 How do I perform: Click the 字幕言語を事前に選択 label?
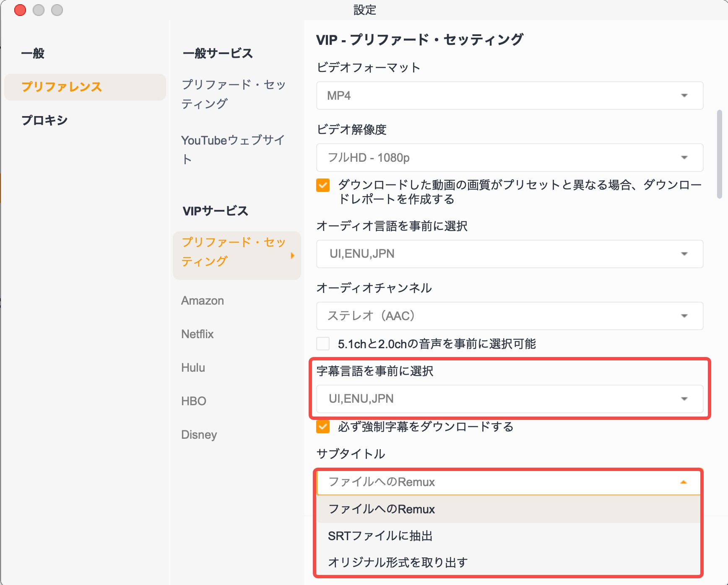pos(375,371)
